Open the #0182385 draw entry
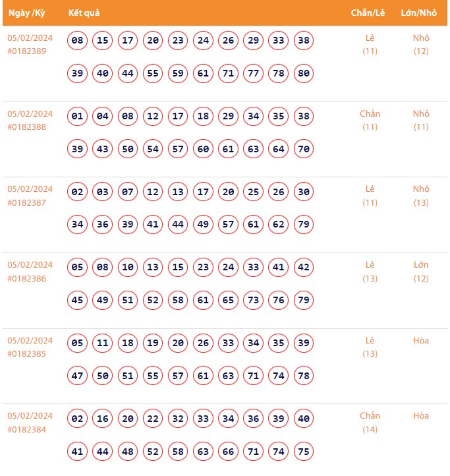 [27, 354]
